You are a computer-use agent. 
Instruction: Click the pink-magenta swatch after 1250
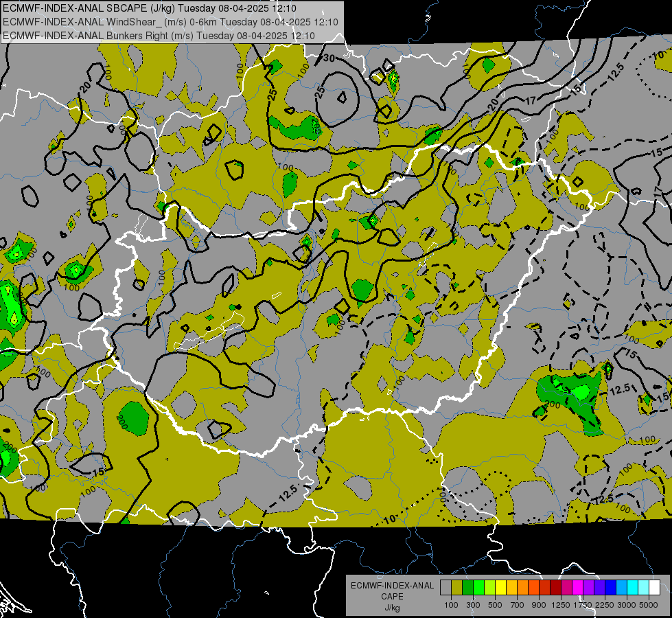(x=566, y=587)
